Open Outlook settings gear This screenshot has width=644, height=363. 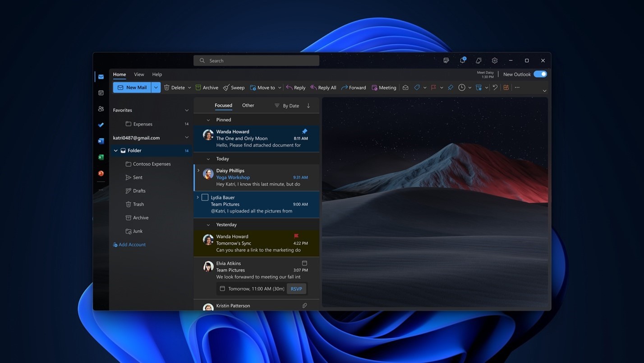pos(494,60)
